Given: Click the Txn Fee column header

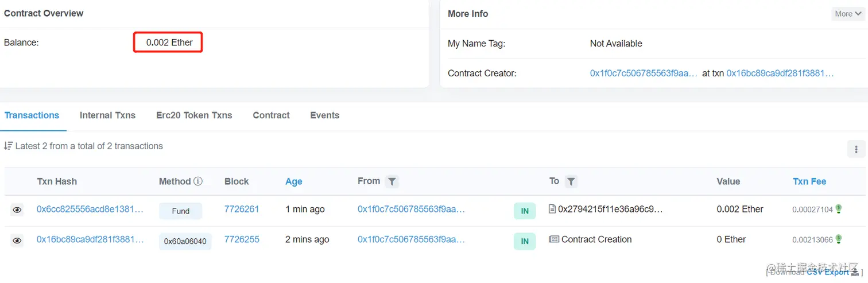Looking at the screenshot, I should click(809, 181).
